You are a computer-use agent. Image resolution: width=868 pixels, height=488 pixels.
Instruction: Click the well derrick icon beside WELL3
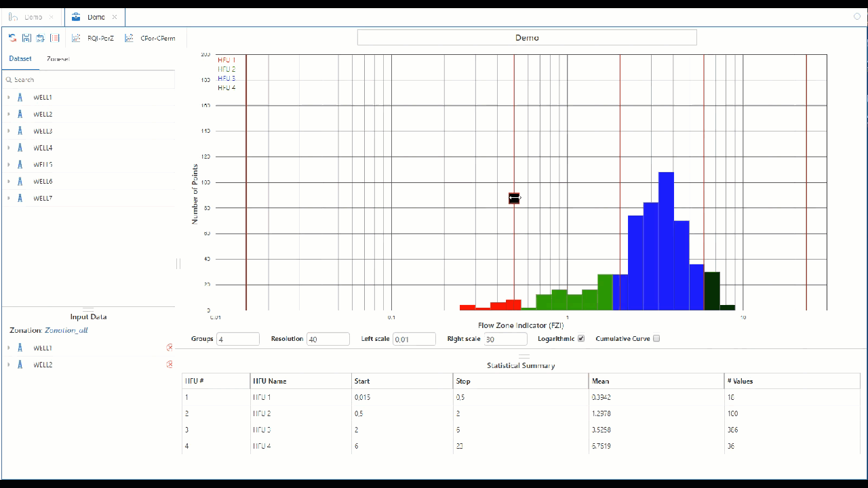pyautogui.click(x=20, y=131)
